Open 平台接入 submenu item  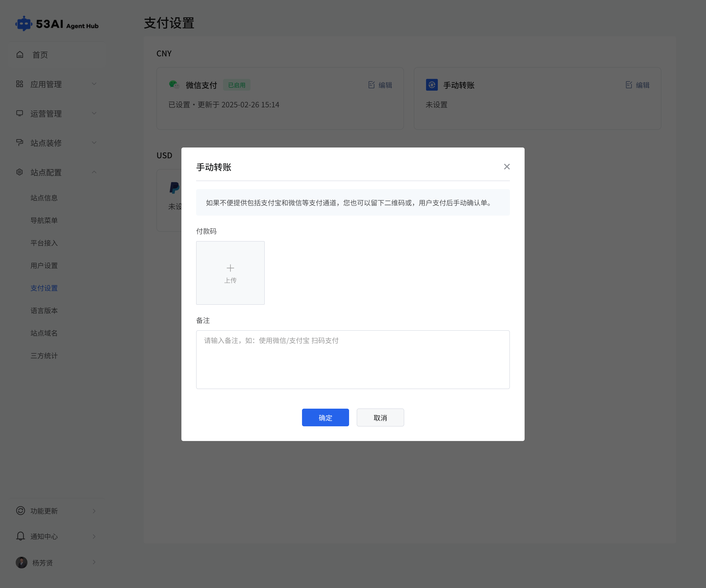pos(44,243)
